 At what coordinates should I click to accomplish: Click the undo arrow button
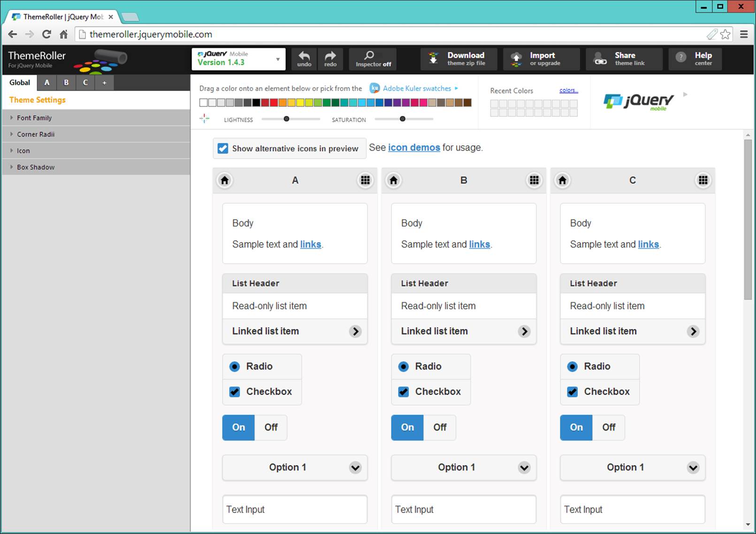(304, 59)
